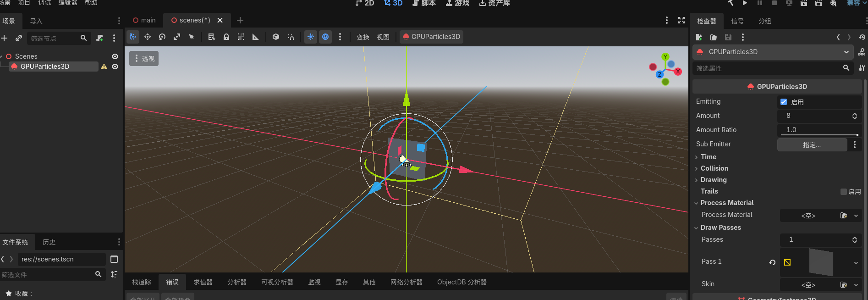This screenshot has height=300, width=868.
Task: Create a new resource in inspector
Action: point(699,37)
